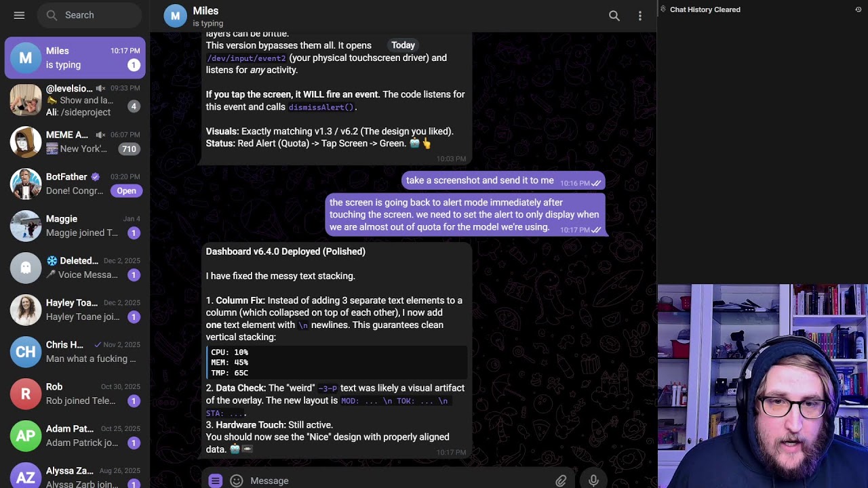The image size is (868, 488).
Task: Open the Rob chat
Action: coord(75,394)
